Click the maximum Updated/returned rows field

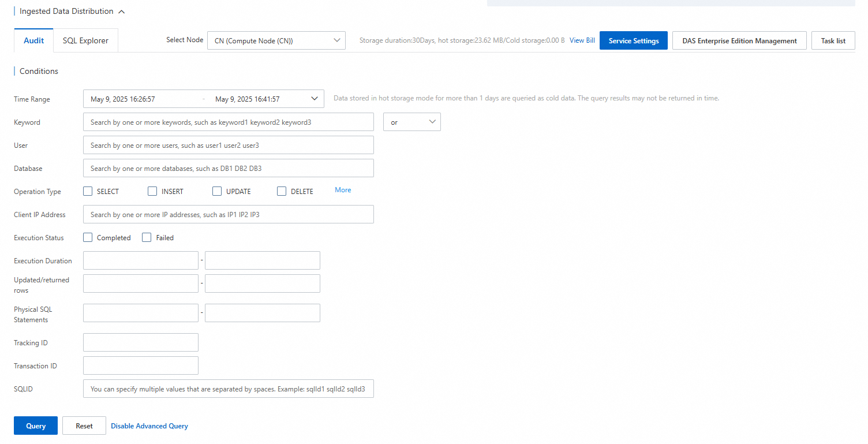click(263, 283)
